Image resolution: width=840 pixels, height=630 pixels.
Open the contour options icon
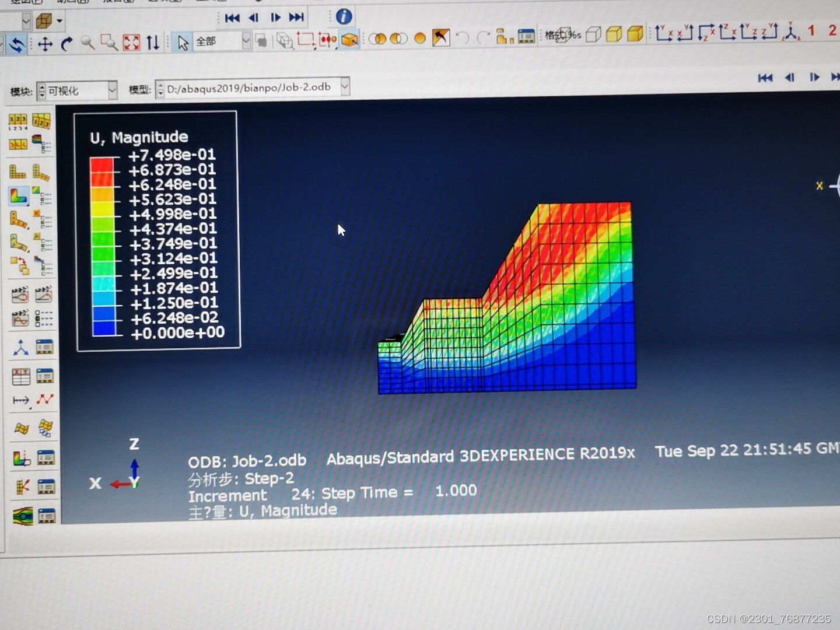42,195
